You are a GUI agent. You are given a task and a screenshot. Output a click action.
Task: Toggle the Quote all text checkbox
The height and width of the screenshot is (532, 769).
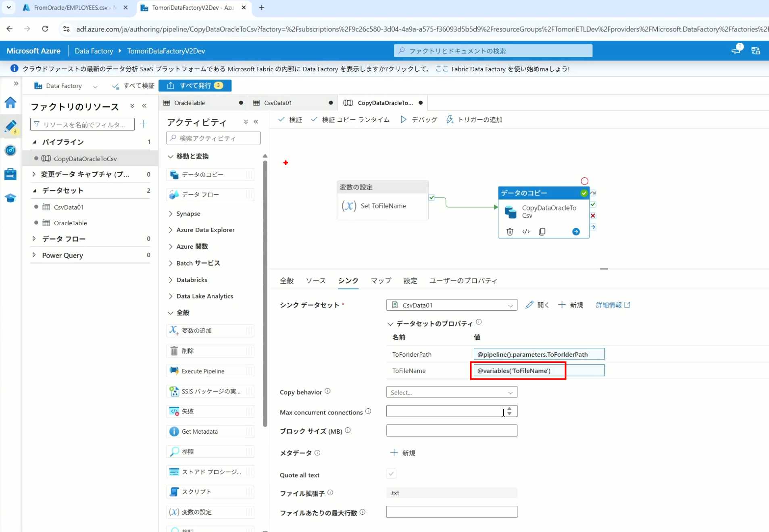[391, 474]
